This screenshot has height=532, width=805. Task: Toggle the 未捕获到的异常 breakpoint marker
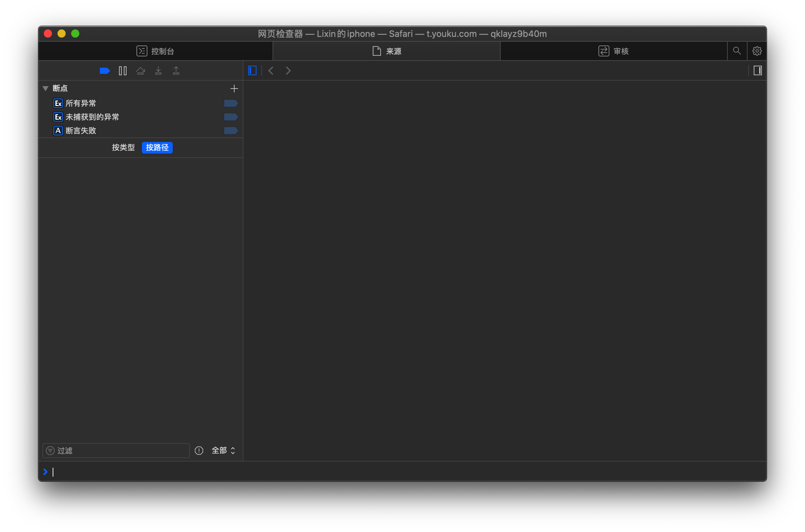click(231, 117)
